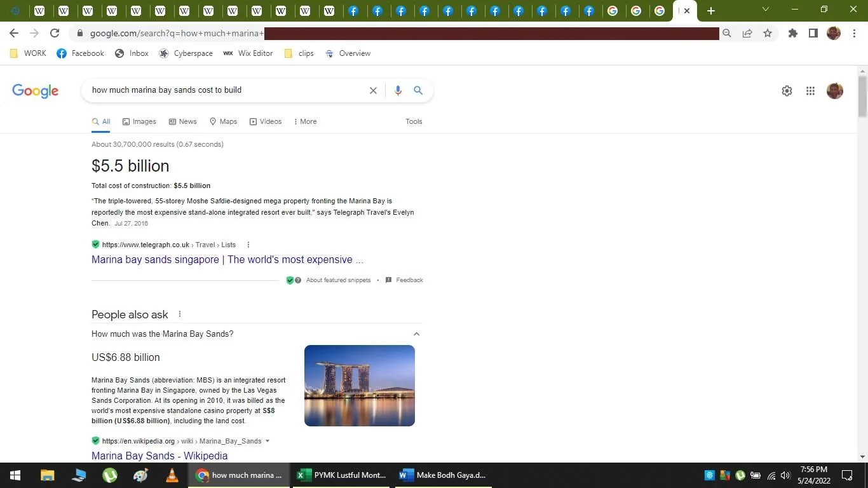Click the green shield beside the Wikipedia URL
The width and height of the screenshot is (868, 488).
click(x=95, y=440)
